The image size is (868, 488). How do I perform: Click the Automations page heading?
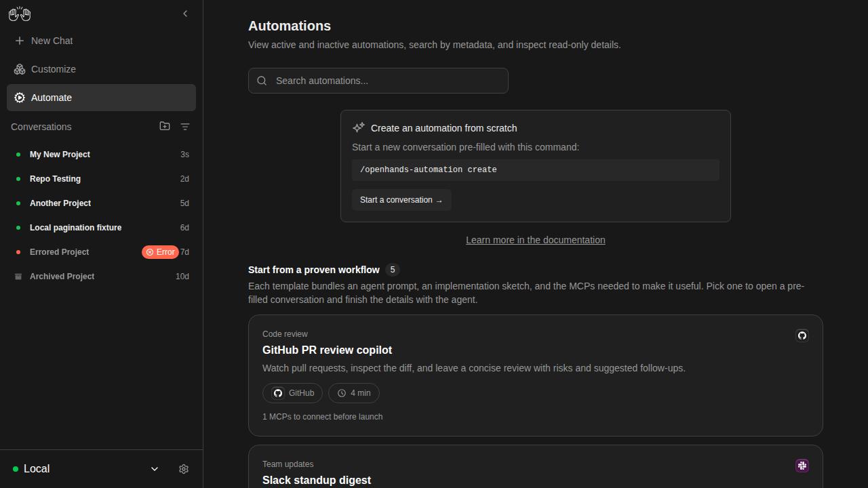coord(290,26)
